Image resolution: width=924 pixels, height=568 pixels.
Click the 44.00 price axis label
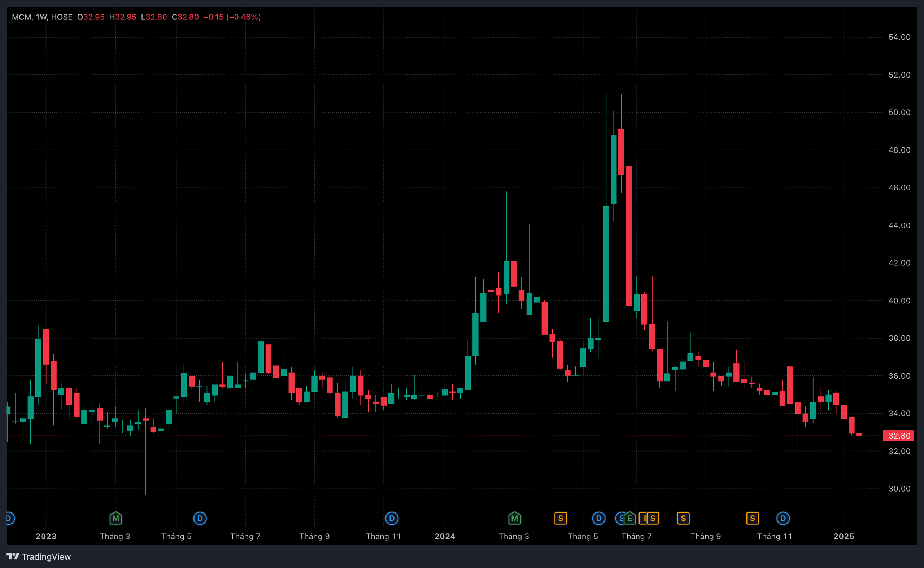point(899,225)
